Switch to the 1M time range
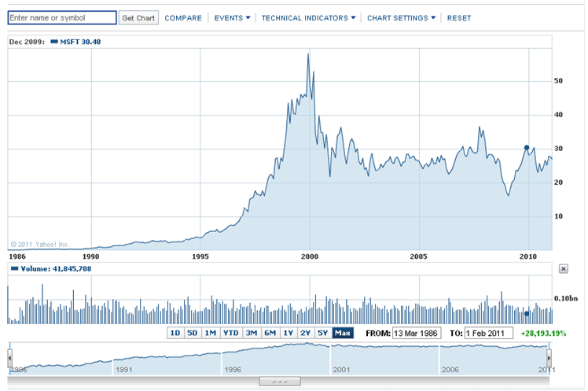The image size is (588, 391). [x=211, y=333]
